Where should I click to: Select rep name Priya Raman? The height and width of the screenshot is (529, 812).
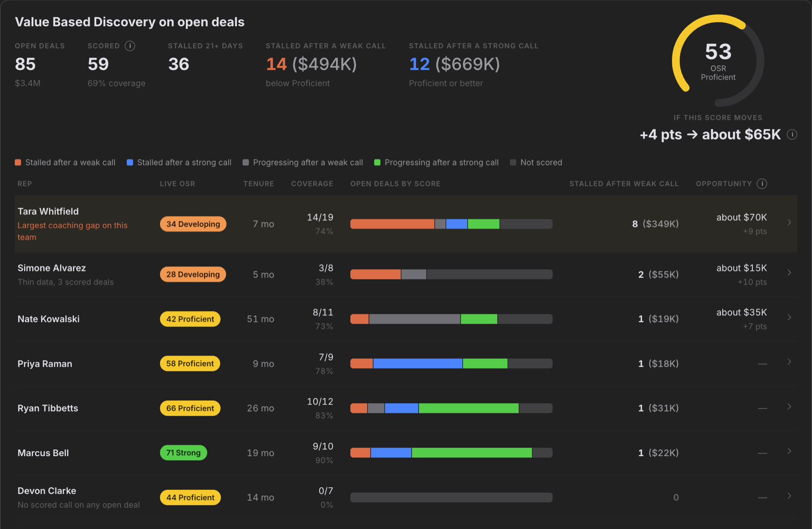(45, 364)
